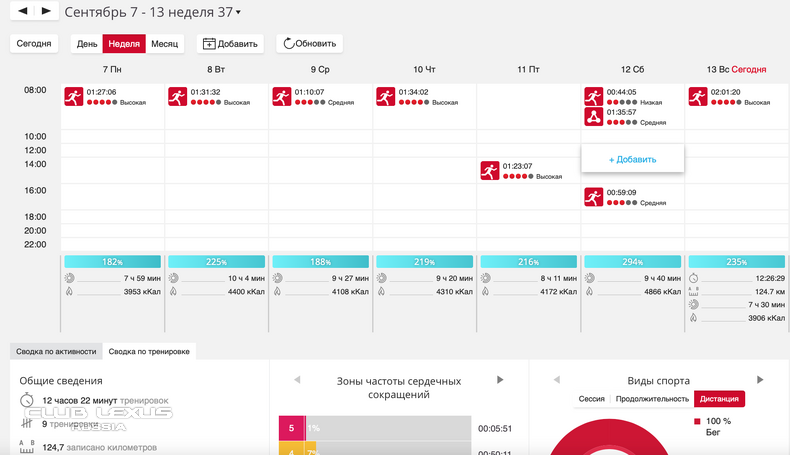The image size is (790, 455).
Task: Click the 188% activity bar
Action: [x=320, y=262]
